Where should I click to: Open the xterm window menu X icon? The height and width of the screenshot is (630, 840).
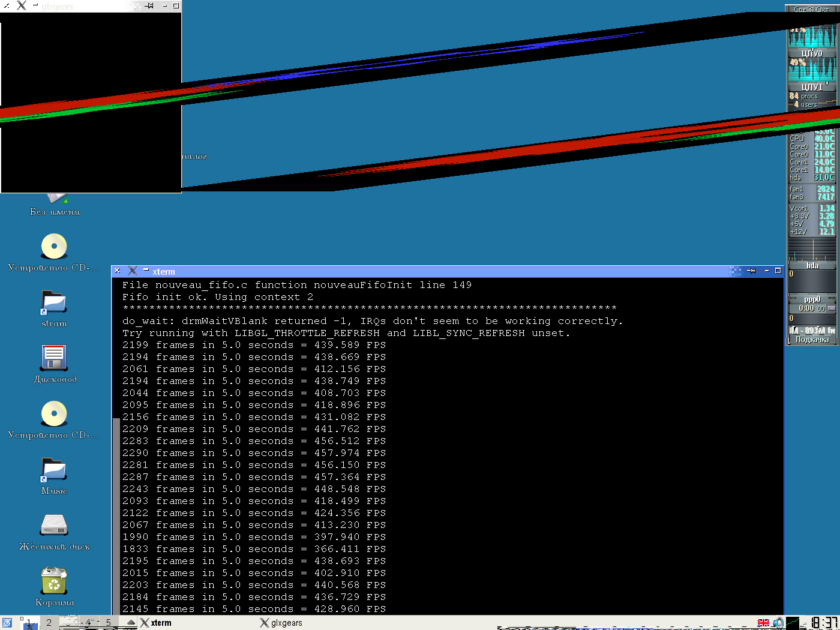point(133,271)
